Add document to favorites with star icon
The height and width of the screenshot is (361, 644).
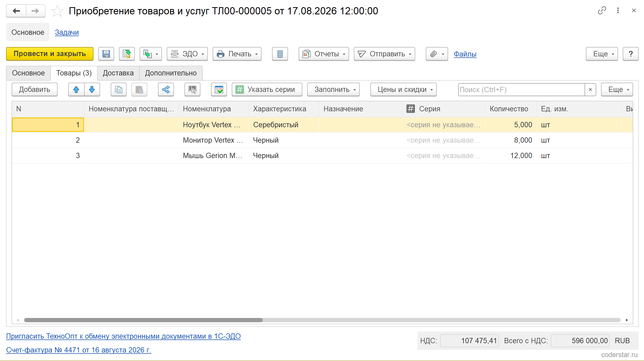tap(57, 11)
